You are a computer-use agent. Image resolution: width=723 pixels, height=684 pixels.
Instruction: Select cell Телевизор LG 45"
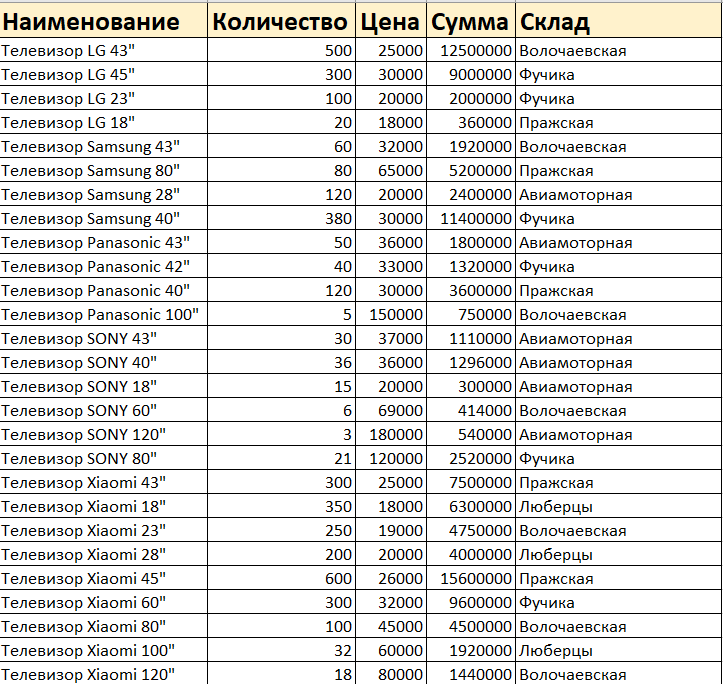[x=103, y=74]
